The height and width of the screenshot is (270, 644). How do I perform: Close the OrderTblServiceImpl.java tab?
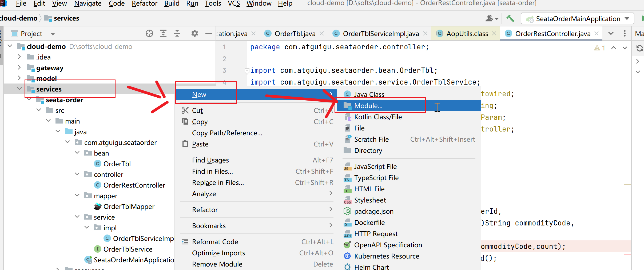425,34
